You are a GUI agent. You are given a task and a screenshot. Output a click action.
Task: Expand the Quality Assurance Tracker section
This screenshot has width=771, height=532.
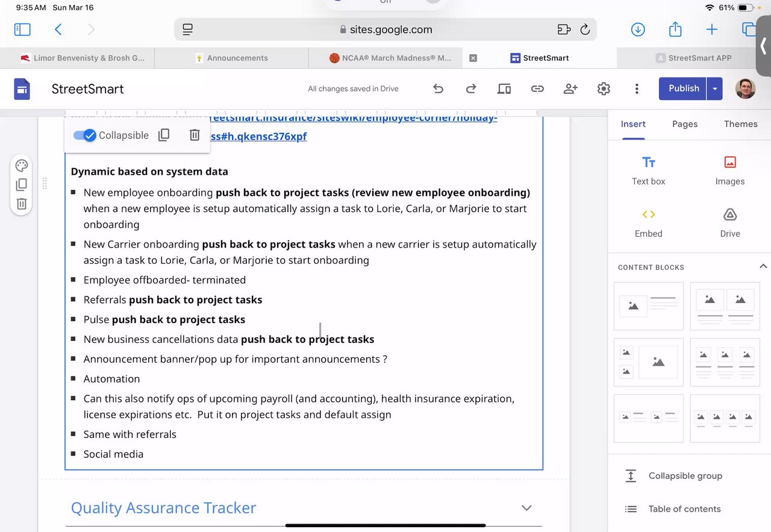pos(526,508)
